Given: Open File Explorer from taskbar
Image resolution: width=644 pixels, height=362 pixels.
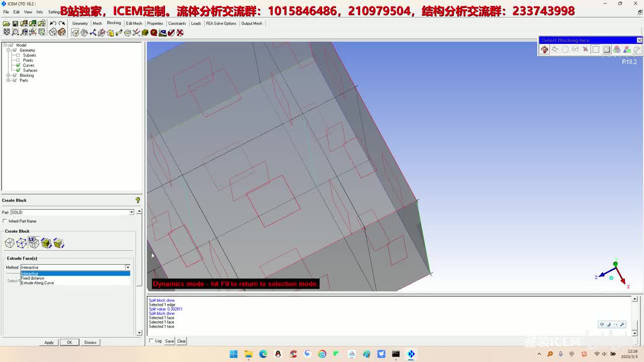Looking at the screenshot, I should [x=248, y=354].
